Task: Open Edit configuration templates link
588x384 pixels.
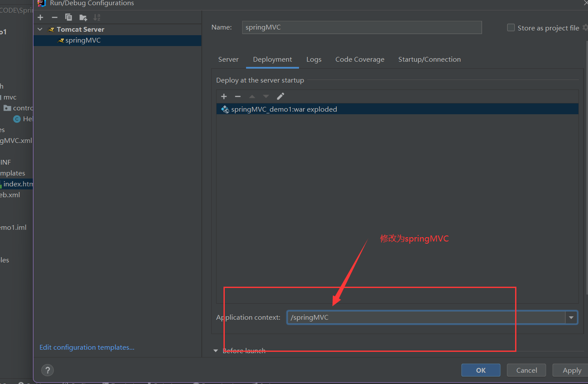Action: click(x=87, y=348)
